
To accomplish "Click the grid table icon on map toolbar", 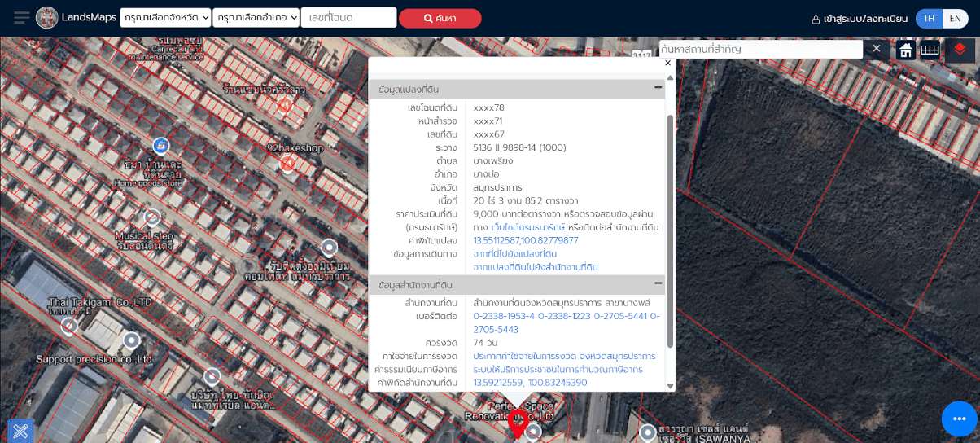I will (x=930, y=50).
